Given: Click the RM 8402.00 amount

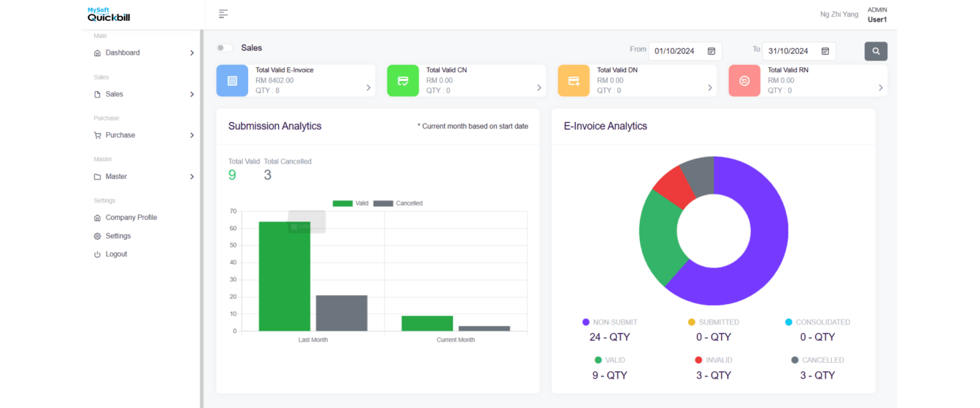Looking at the screenshot, I should (x=274, y=80).
